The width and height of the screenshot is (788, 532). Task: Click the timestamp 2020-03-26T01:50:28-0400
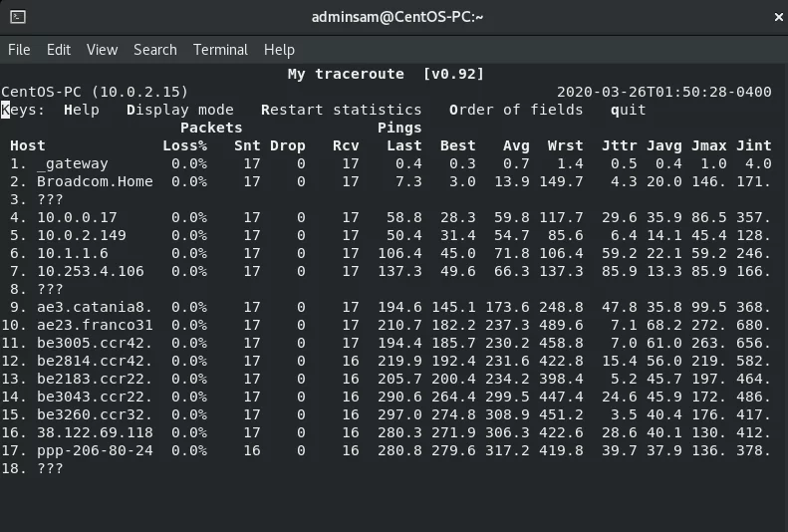click(663, 92)
